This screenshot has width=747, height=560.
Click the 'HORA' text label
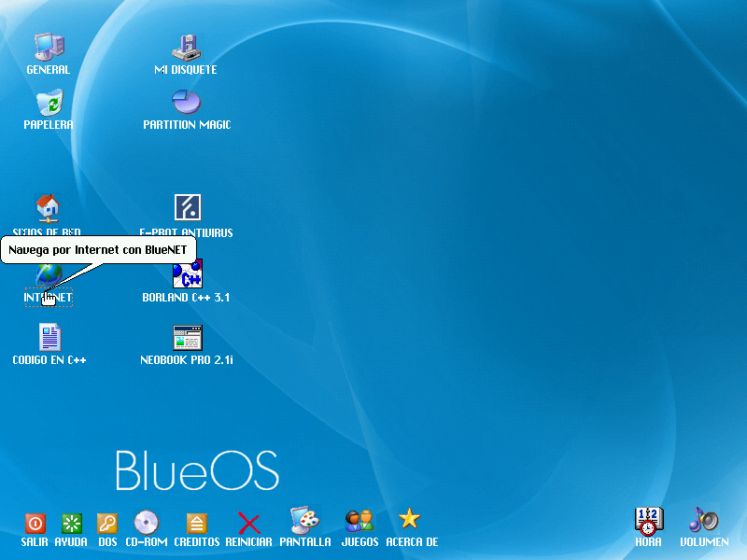648,542
